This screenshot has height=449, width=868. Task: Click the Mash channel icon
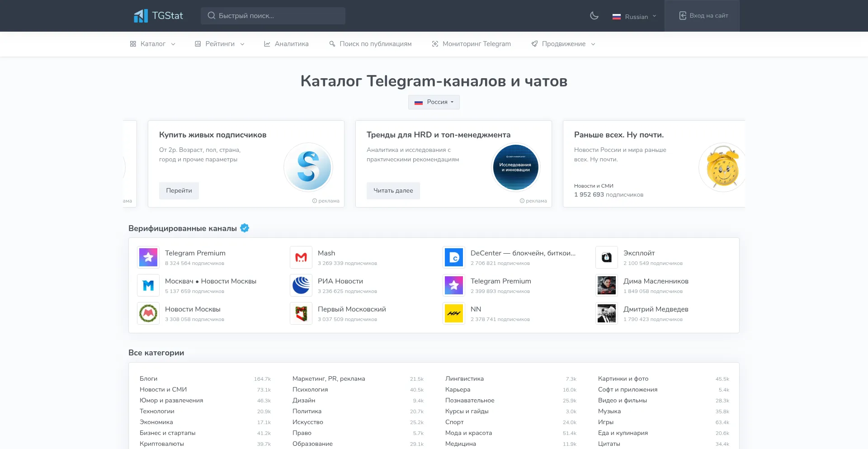click(301, 258)
